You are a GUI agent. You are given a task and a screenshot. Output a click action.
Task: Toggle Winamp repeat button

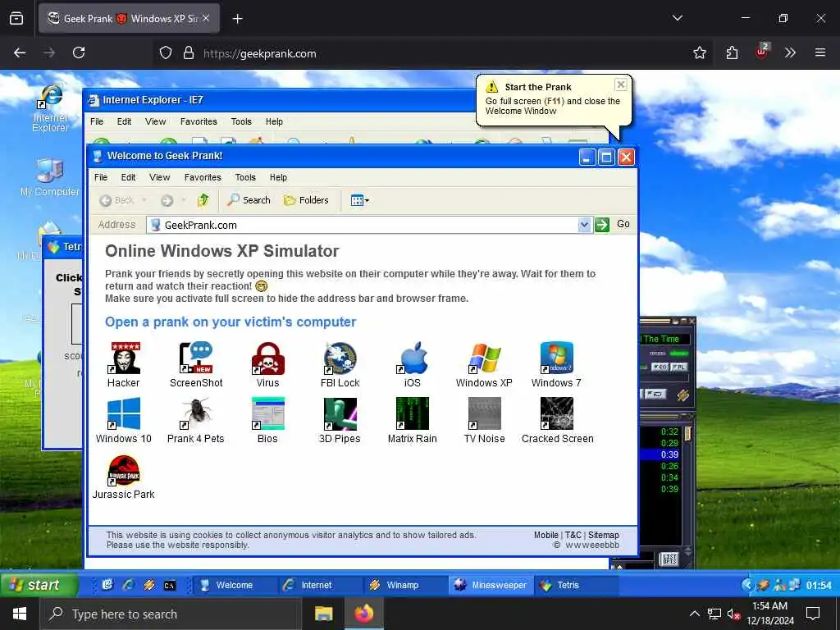coord(655,395)
